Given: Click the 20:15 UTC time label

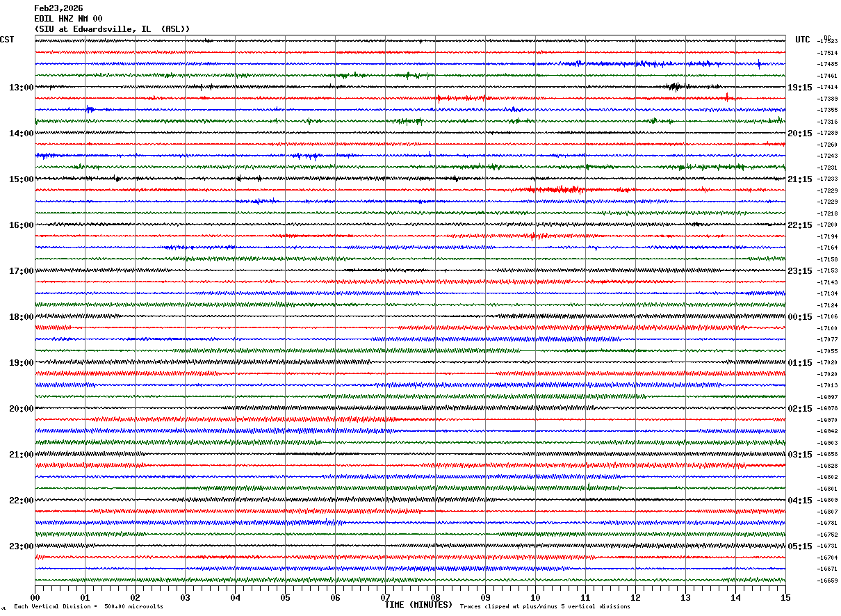Looking at the screenshot, I should [800, 133].
